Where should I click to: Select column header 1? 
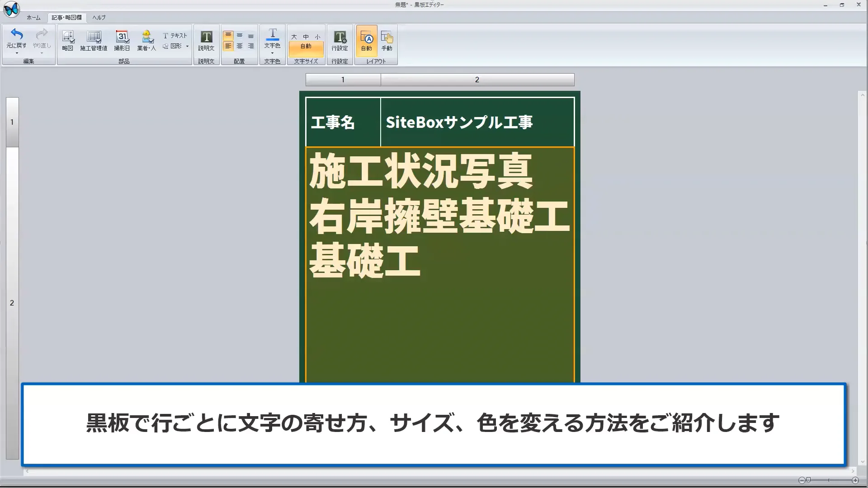[343, 80]
